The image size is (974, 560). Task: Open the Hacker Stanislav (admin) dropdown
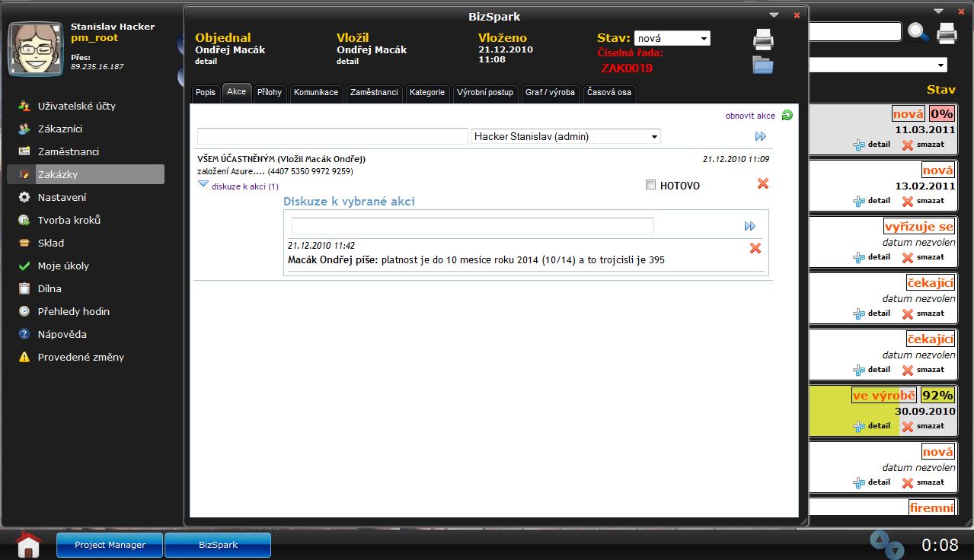point(566,136)
